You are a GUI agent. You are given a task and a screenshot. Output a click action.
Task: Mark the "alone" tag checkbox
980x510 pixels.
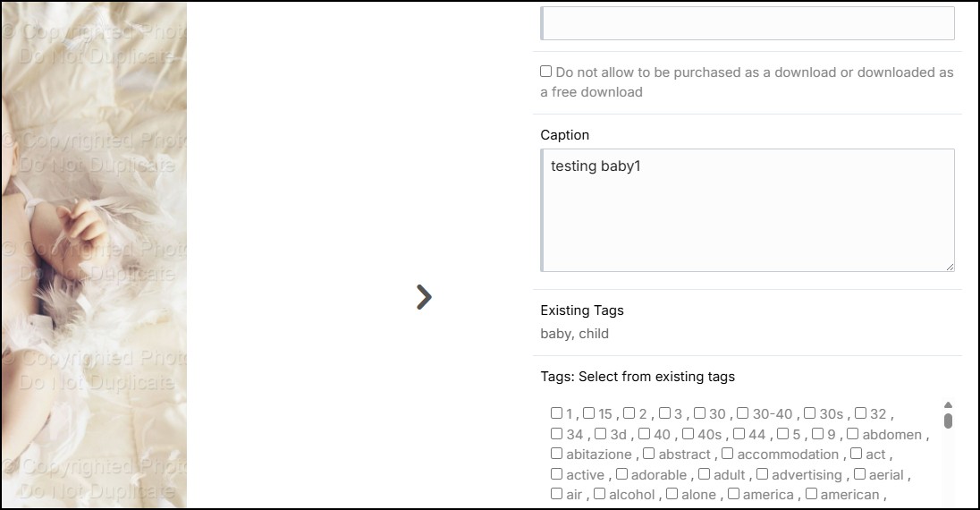pyautogui.click(x=672, y=494)
